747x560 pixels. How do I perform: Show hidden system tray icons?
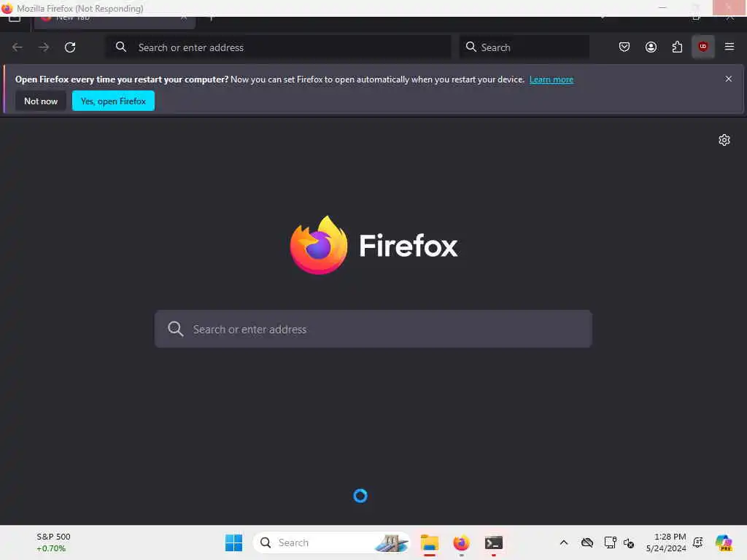[x=564, y=542]
